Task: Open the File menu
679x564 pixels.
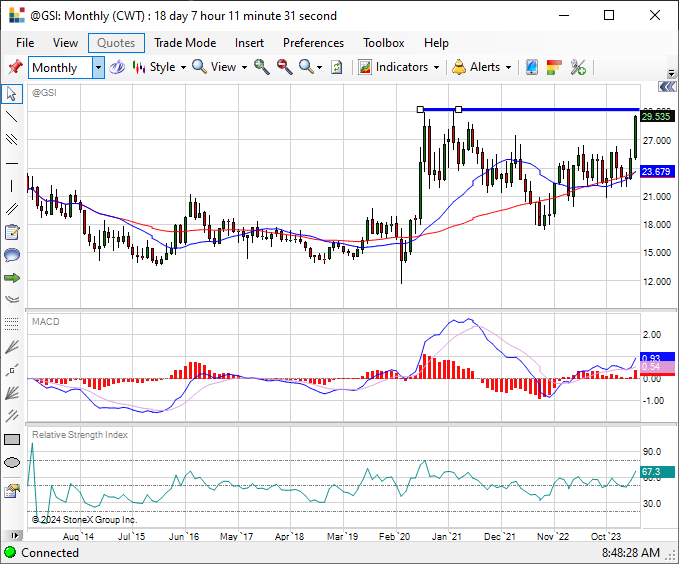Action: pos(25,43)
